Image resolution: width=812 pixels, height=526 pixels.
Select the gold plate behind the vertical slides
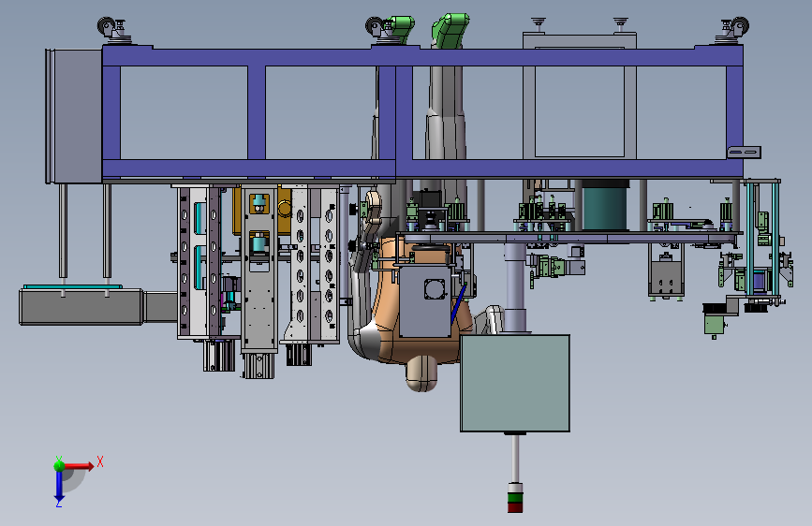tap(261, 210)
